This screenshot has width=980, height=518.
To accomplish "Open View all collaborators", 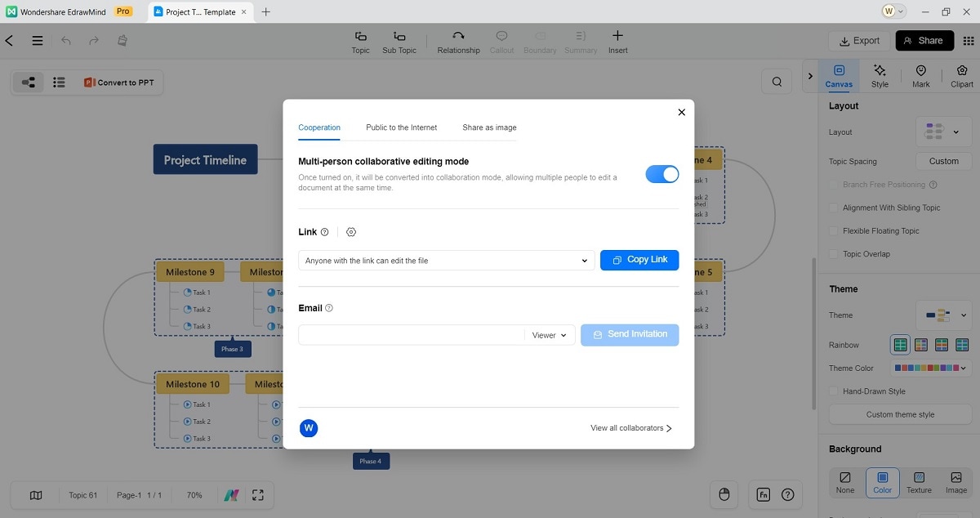I will (630, 427).
